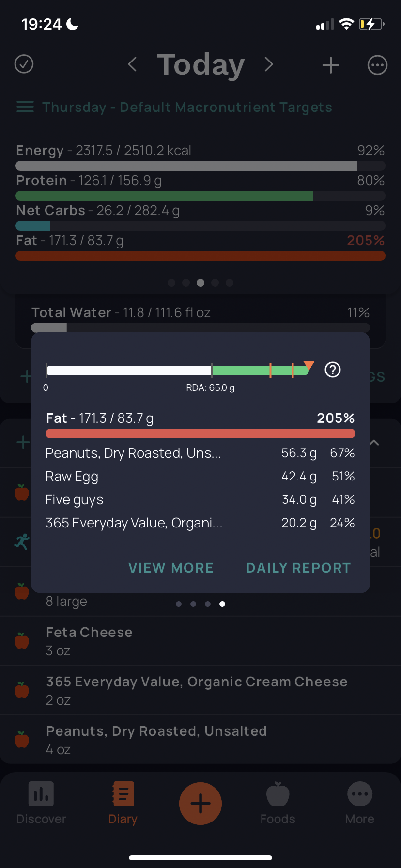The image size is (401, 868).
Task: Open the More tab
Action: [360, 803]
